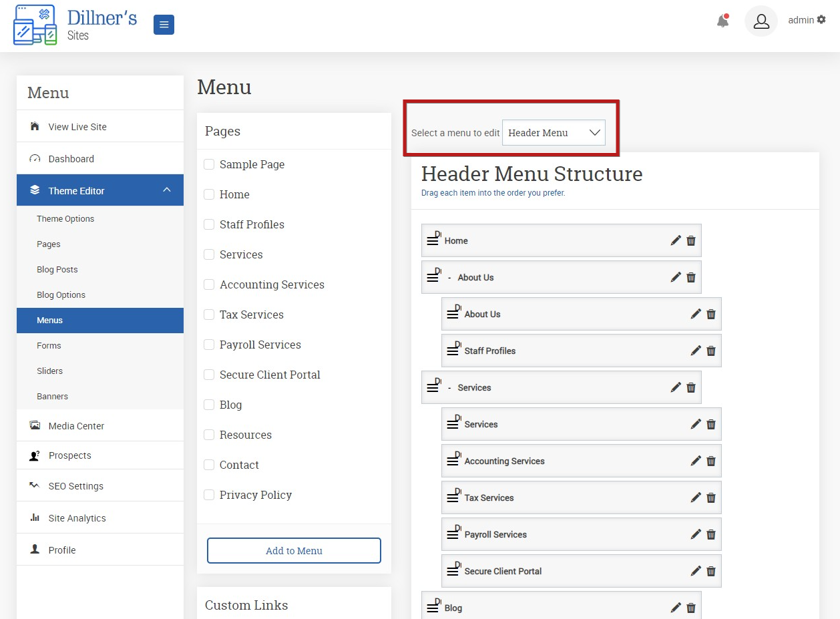Edit the Payroll Services menu item

(x=696, y=534)
